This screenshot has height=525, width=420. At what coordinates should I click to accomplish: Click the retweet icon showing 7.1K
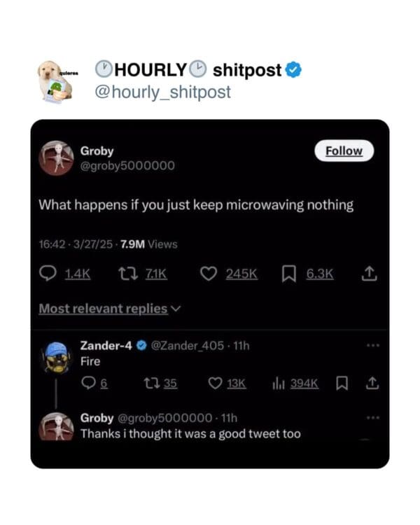[x=129, y=275]
